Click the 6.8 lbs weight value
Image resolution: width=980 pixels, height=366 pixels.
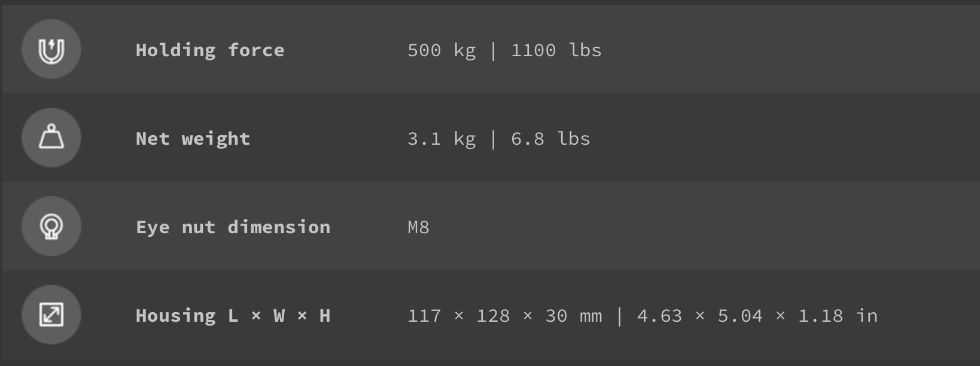tap(550, 139)
